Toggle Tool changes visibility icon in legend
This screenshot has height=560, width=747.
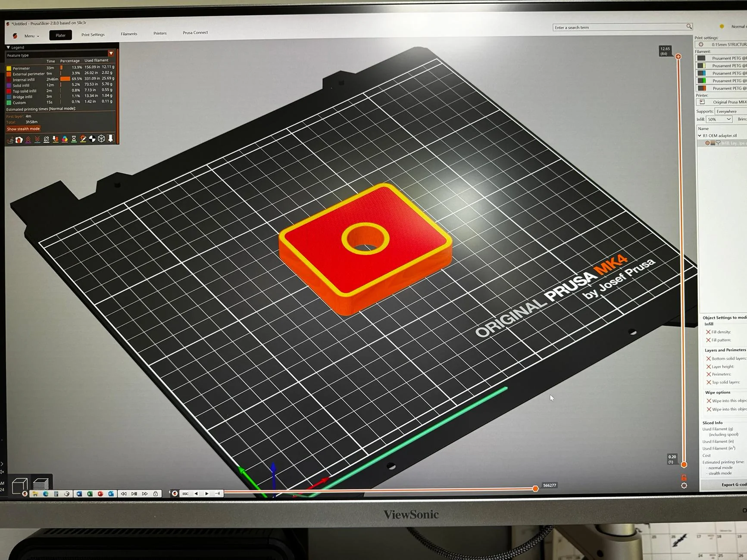[55, 139]
